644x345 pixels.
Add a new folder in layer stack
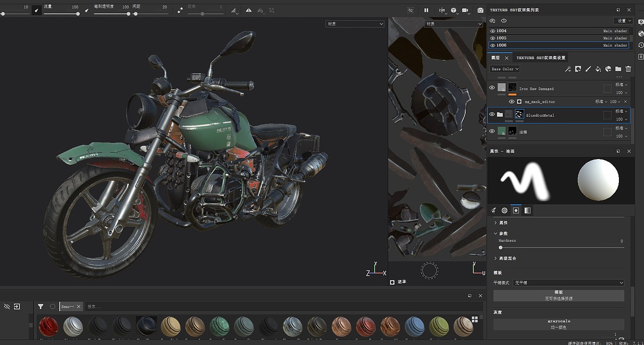click(618, 69)
